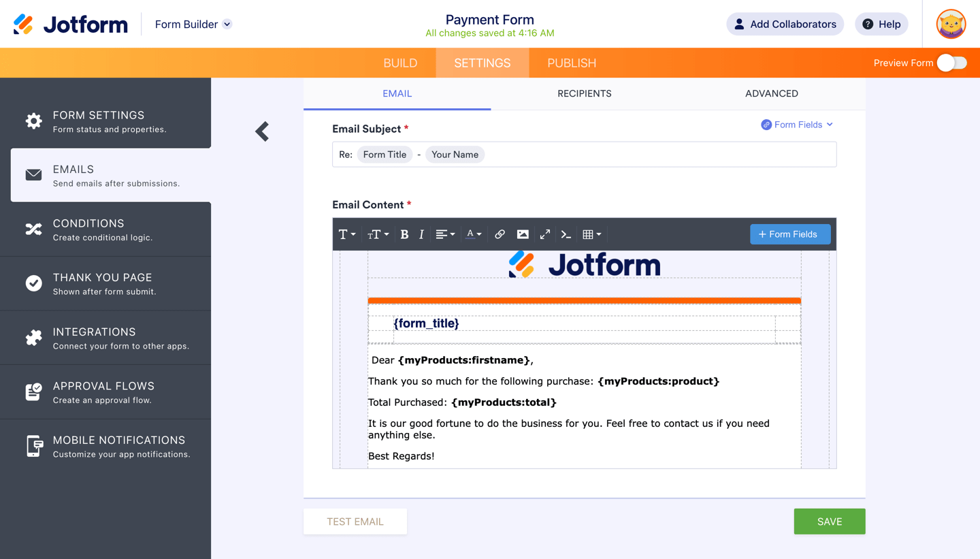The width and height of the screenshot is (980, 559).
Task: Click the {myProducts:total} placeholder
Action: click(x=504, y=402)
